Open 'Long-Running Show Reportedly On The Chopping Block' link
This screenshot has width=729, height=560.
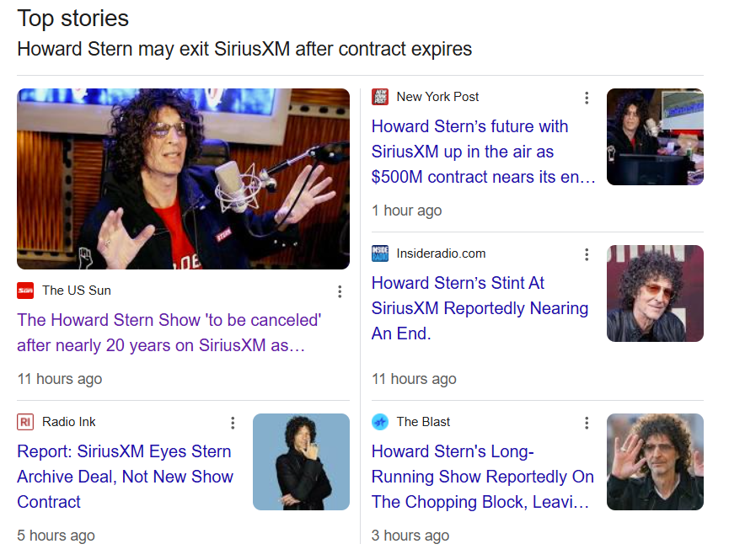tap(482, 477)
